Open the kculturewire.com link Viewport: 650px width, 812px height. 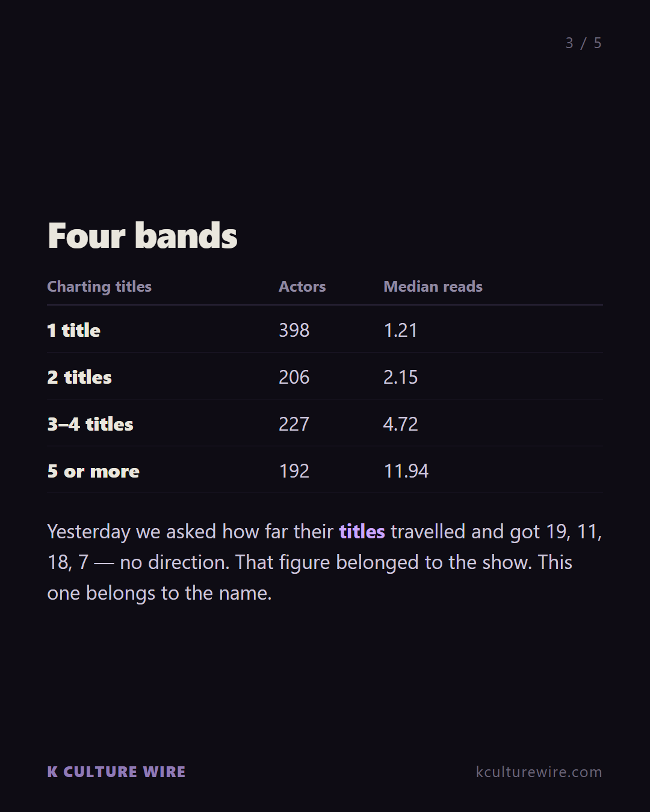[x=539, y=772]
